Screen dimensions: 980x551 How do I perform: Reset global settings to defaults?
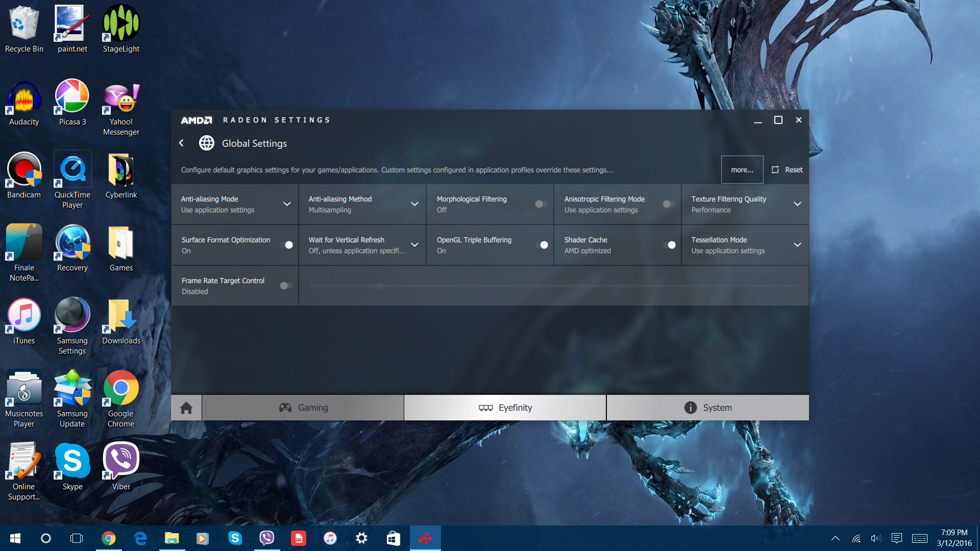787,170
